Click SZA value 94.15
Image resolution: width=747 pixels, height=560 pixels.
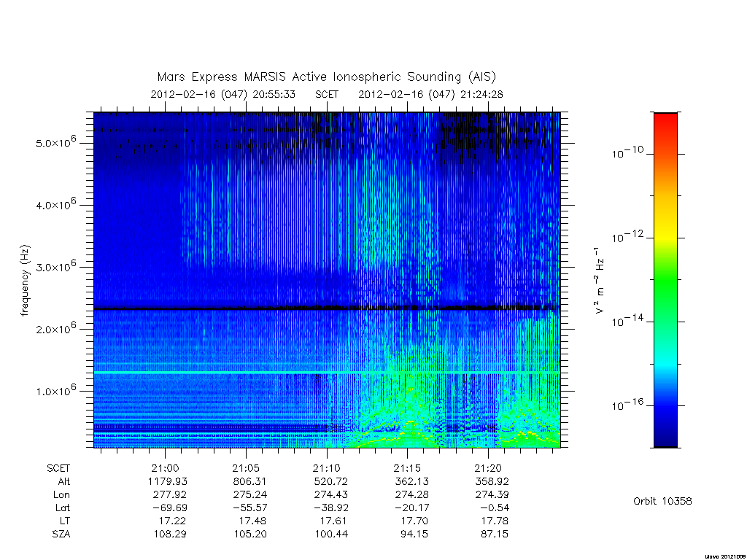point(414,534)
